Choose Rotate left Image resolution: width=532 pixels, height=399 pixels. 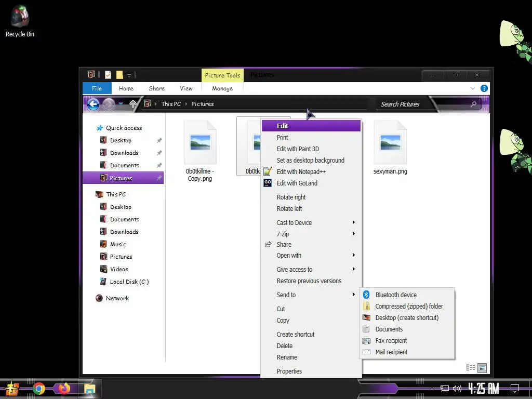point(311,209)
